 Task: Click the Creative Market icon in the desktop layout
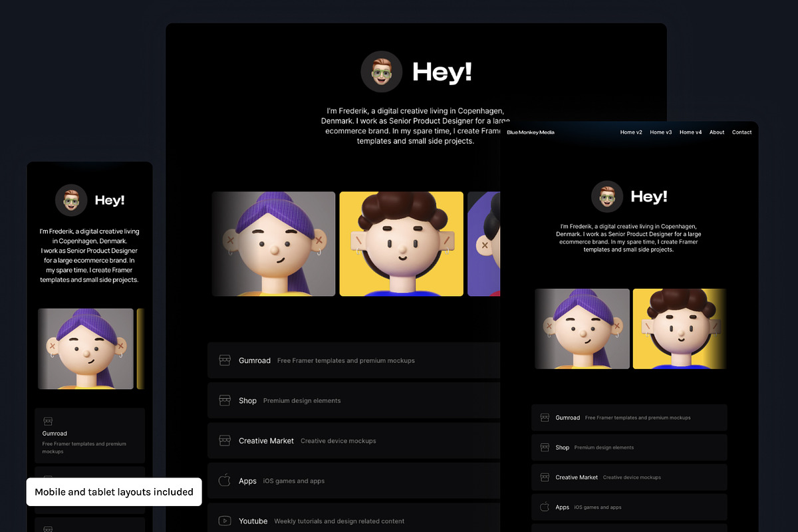coord(225,440)
